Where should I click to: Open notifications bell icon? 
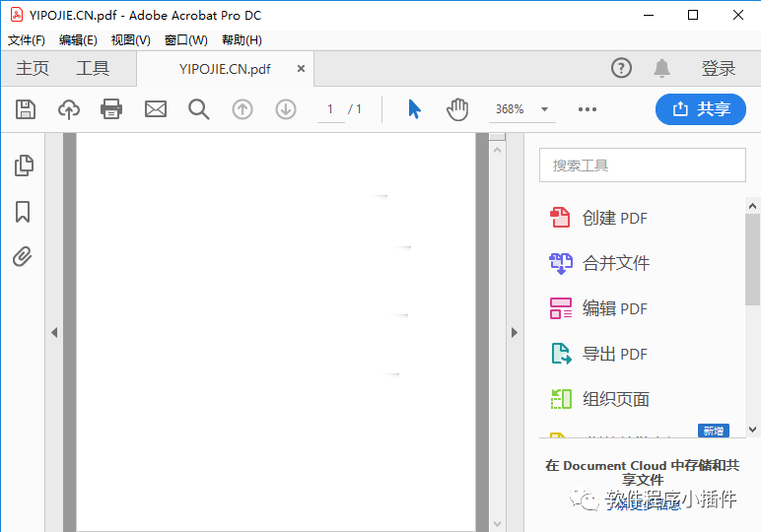click(x=661, y=68)
